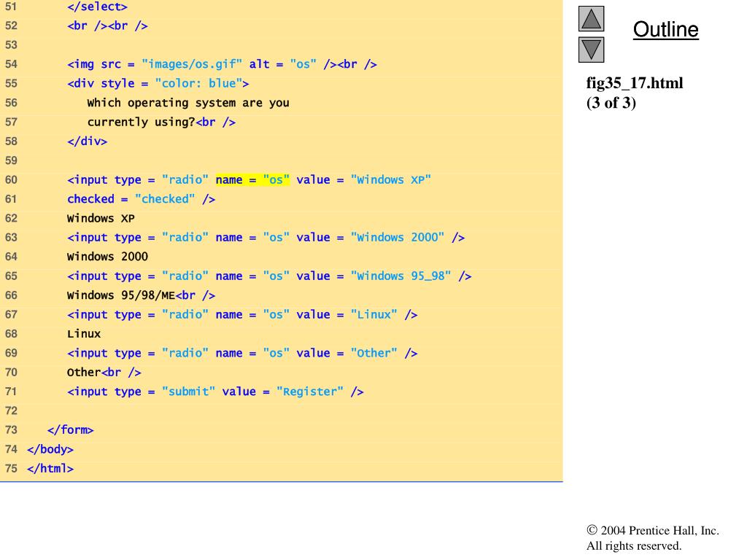Click the checked = "checked" attribute line
Viewport: 747px width, 560px height.
tap(141, 199)
